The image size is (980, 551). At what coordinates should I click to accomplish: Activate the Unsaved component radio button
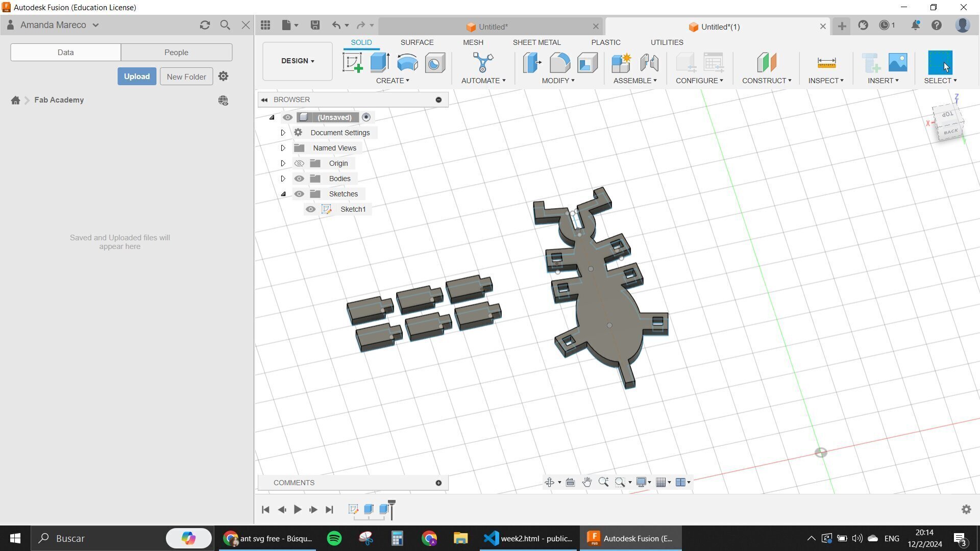tap(366, 117)
